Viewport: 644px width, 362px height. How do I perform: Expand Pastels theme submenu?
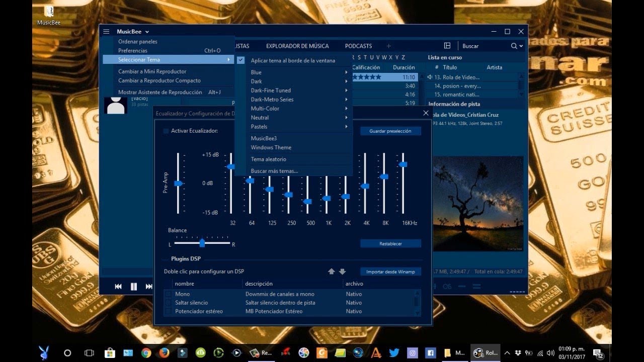click(293, 127)
